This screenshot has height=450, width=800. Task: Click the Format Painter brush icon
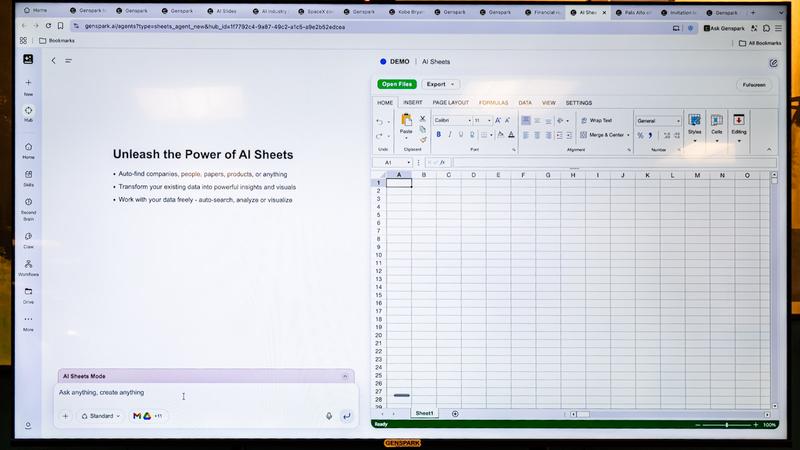click(422, 139)
